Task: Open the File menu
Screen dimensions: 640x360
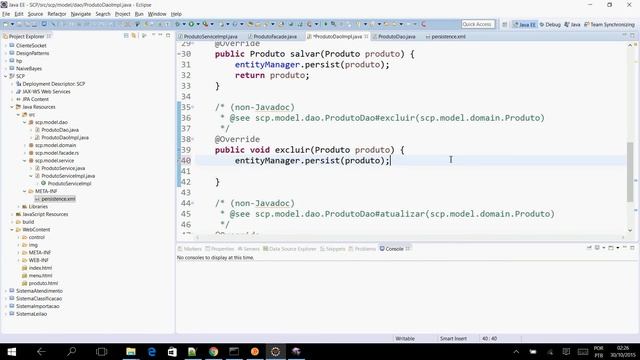Action: tap(6, 14)
